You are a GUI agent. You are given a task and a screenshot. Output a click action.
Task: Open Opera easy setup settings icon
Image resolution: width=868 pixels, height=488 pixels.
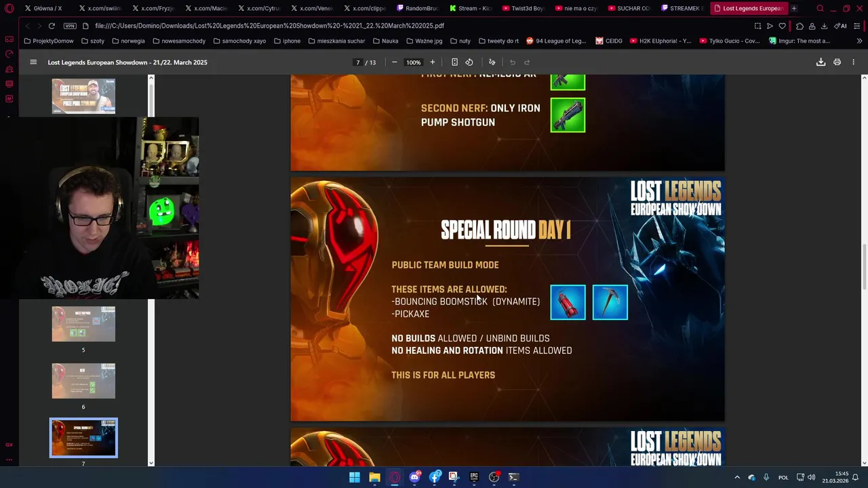pos(857,26)
